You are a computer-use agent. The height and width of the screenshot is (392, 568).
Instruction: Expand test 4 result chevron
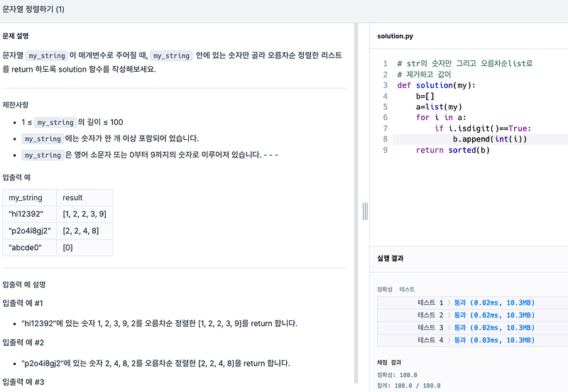coord(449,340)
